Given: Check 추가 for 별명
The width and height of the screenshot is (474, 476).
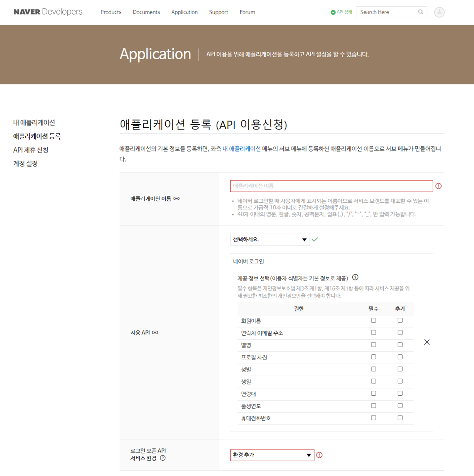Looking at the screenshot, I should [400, 345].
